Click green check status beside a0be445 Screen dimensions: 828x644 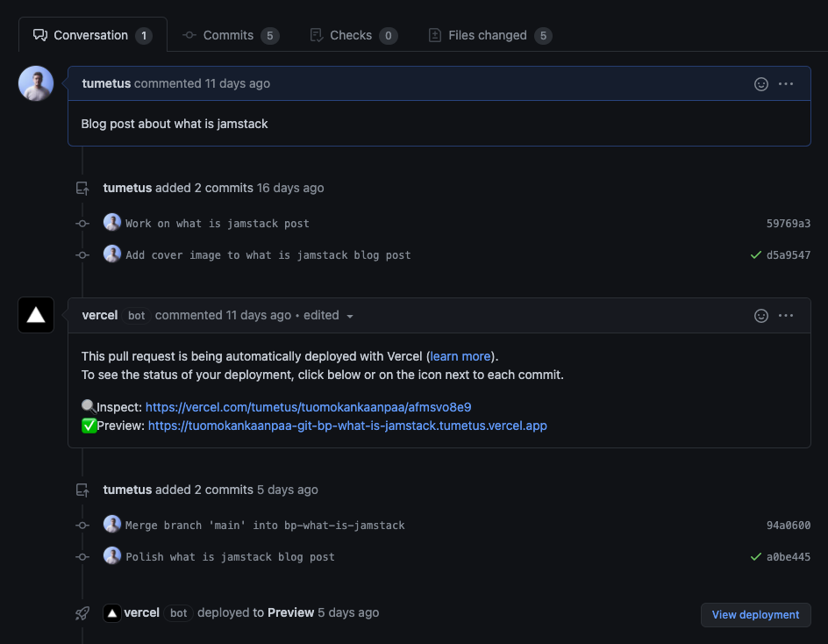(755, 557)
